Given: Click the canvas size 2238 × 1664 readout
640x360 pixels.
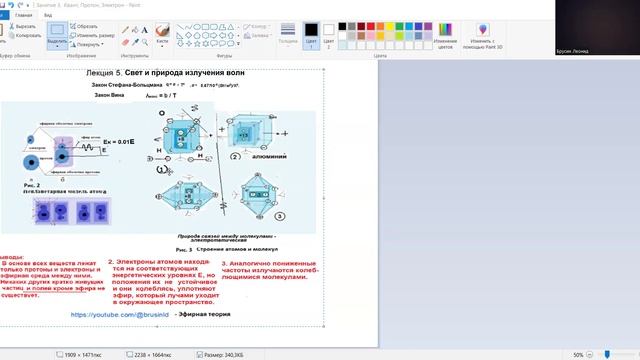Looking at the screenshot, I should coord(149,355).
